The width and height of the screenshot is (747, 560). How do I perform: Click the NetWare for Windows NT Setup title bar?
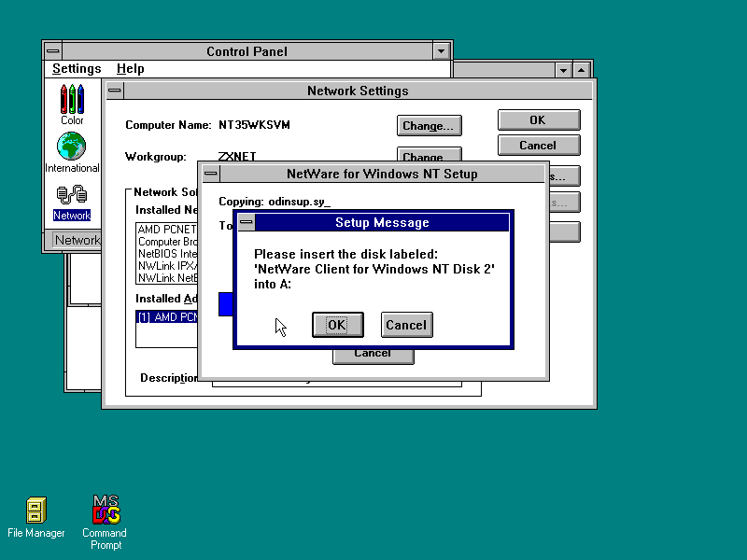382,174
